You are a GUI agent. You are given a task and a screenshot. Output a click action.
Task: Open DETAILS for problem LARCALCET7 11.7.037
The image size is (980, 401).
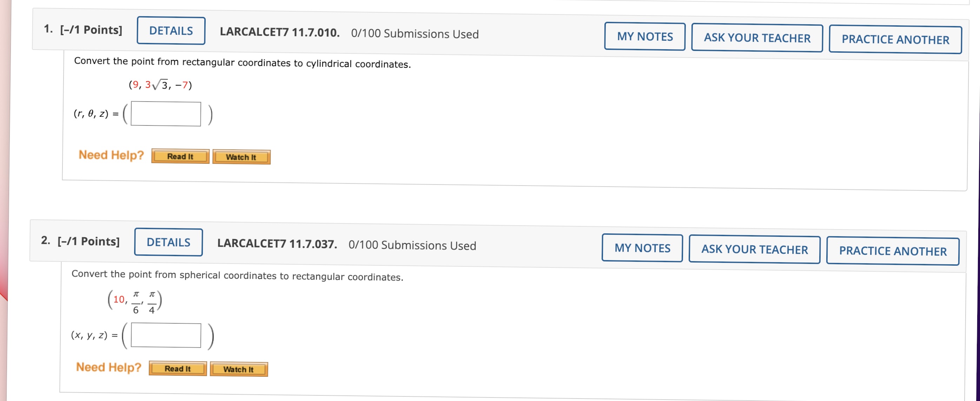(168, 242)
